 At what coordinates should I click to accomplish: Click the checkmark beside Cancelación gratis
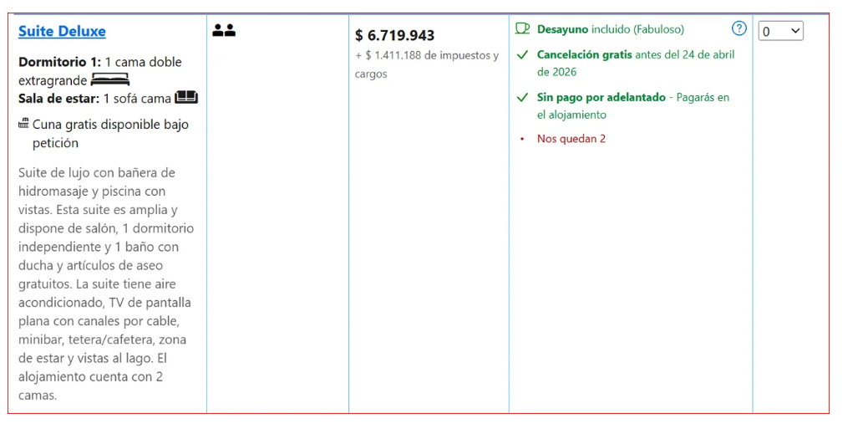[523, 55]
